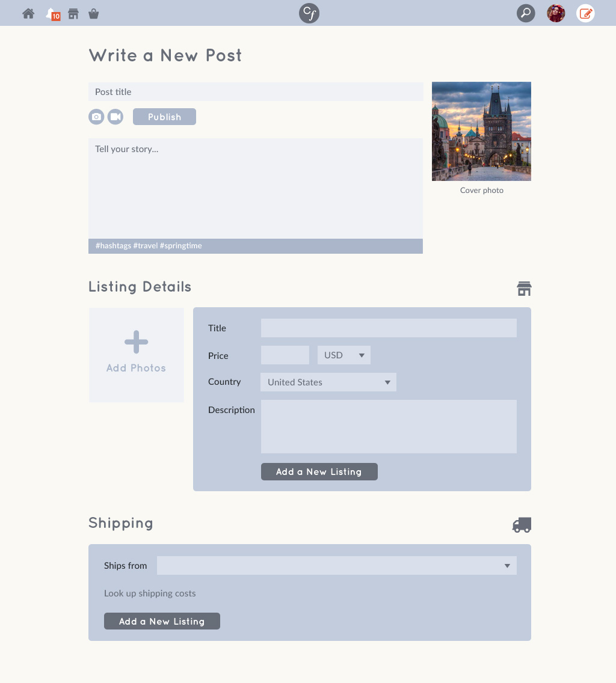Open search magnifier icon
This screenshot has width=616, height=683.
(526, 13)
